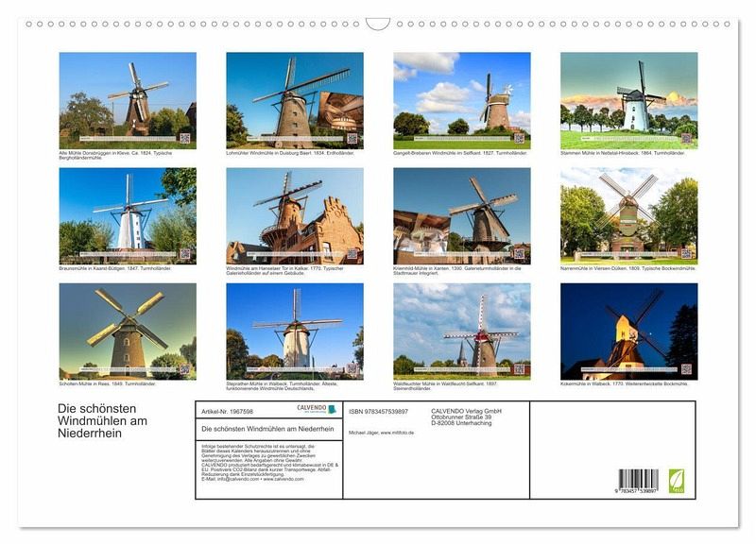The height and width of the screenshot is (545, 756).
Task: Click the QR code on the Braunsmühle photo
Action: 185,253
